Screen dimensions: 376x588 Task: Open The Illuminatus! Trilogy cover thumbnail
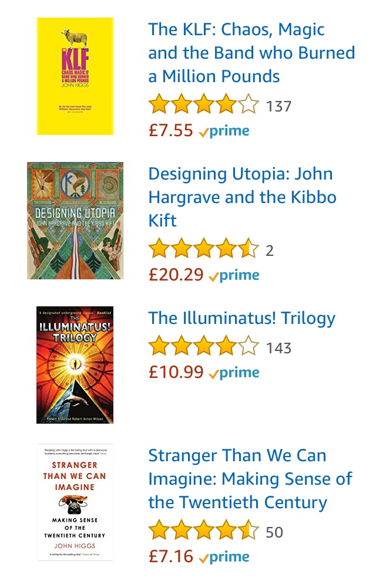pyautogui.click(x=75, y=364)
